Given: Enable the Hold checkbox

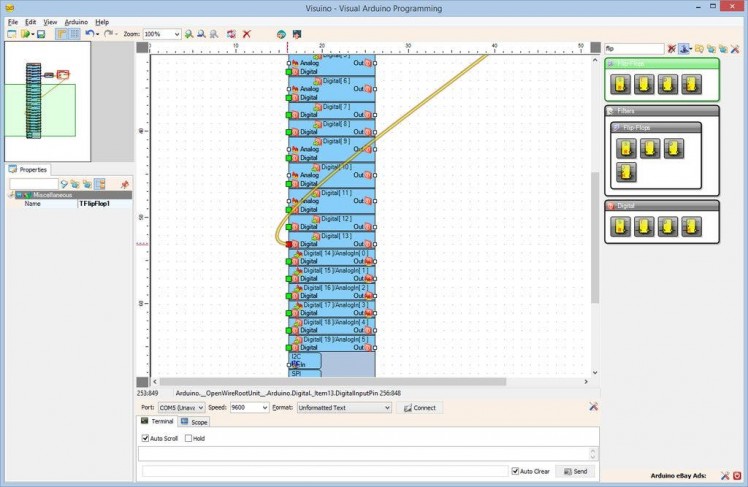Looking at the screenshot, I should (x=188, y=438).
